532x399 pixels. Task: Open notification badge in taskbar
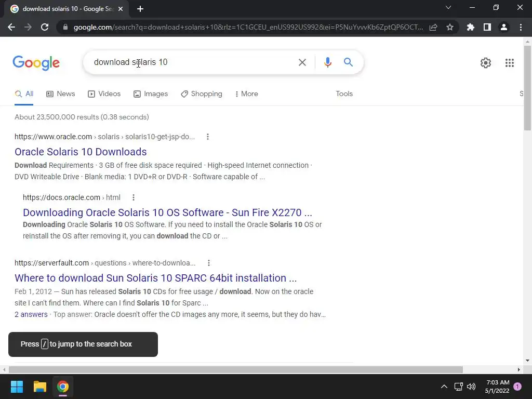click(x=517, y=387)
